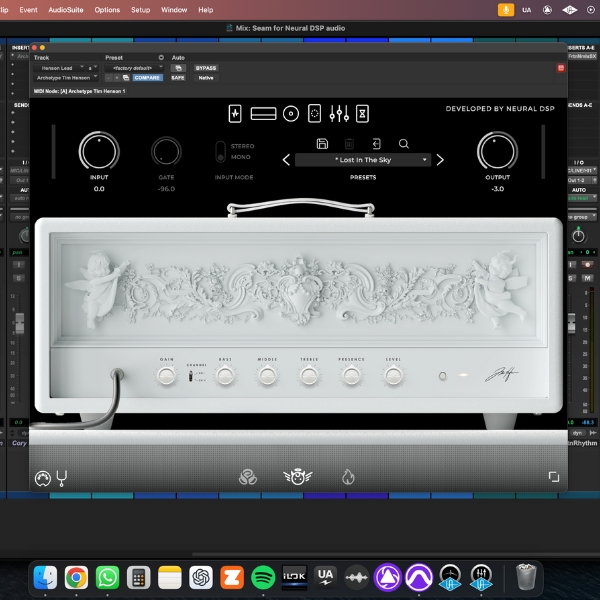Open WhatsApp from the dock

pos(107,577)
